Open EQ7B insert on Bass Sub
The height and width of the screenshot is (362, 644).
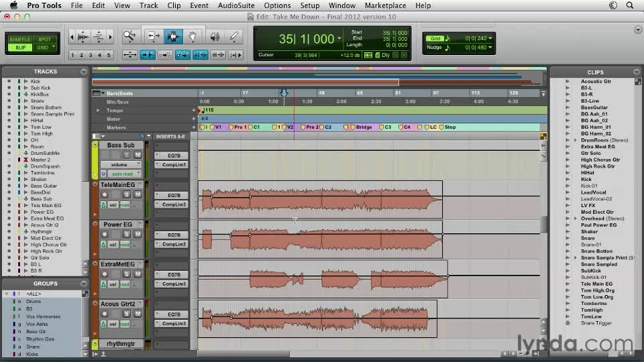pyautogui.click(x=172, y=156)
